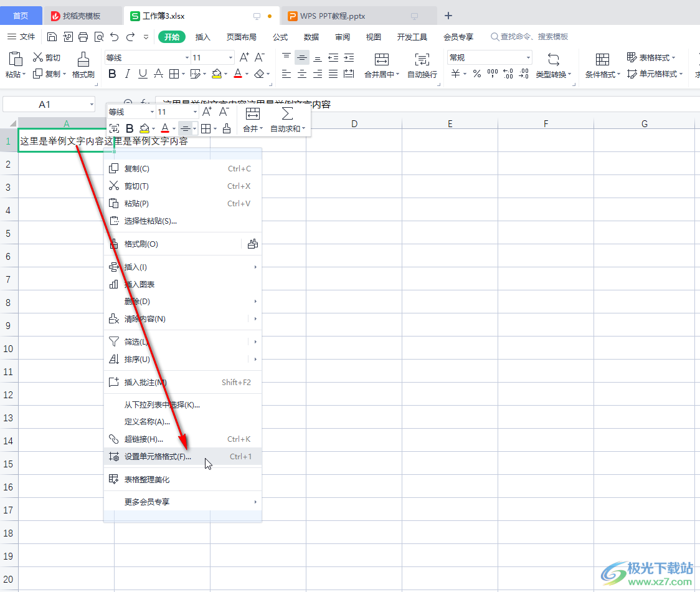Image resolution: width=700 pixels, height=592 pixels.
Task: Choose Copy (复制) from the context menu
Action: pos(182,168)
